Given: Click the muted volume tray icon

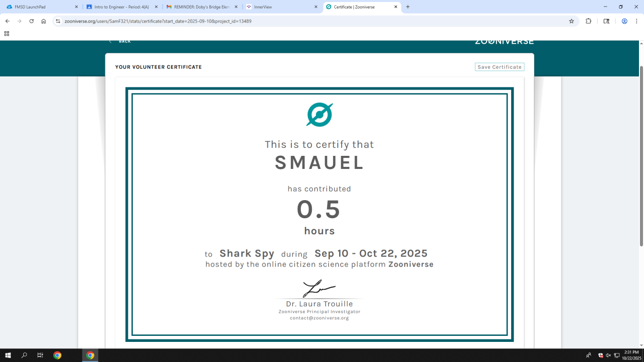Looking at the screenshot, I should click(x=608, y=355).
